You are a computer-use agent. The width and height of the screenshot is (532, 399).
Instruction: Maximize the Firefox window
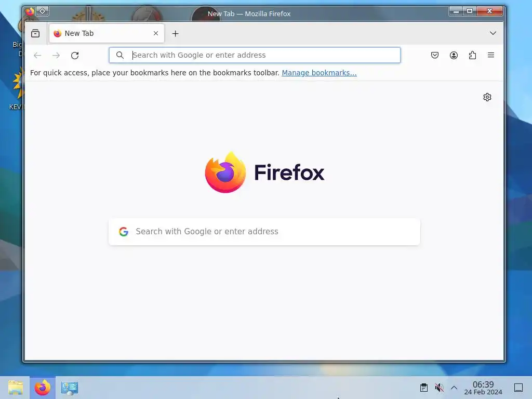coord(470,11)
